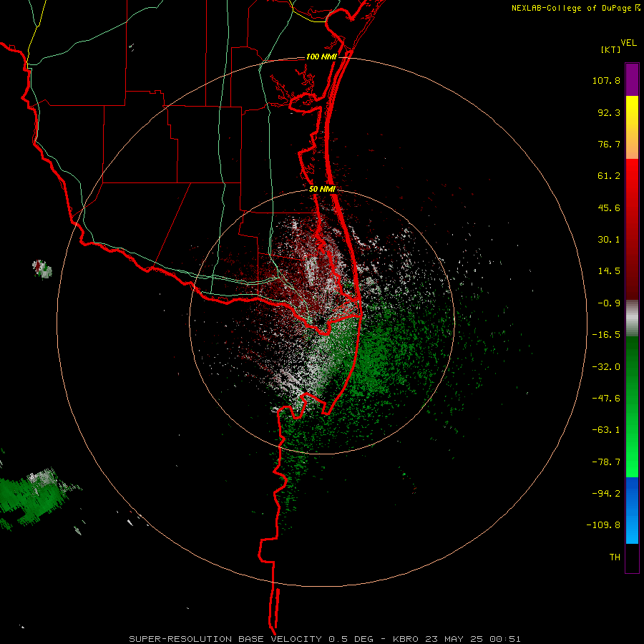Click the -16.5 legend value
This screenshot has width=644, height=644.
tap(606, 335)
